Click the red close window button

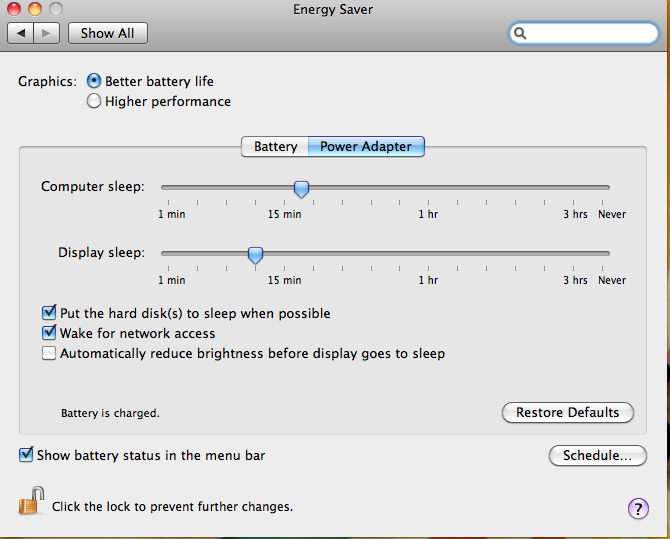[14, 9]
